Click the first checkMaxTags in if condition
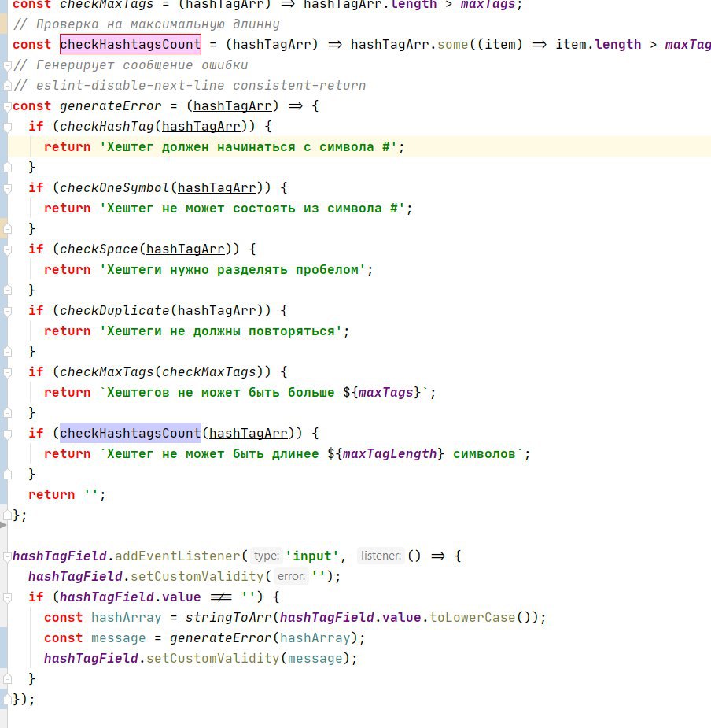 tap(107, 372)
